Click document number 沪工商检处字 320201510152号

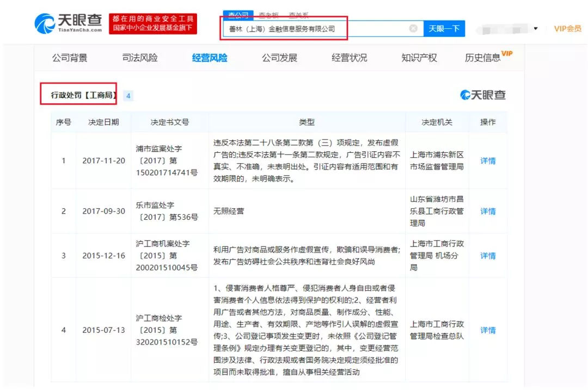[x=167, y=330]
